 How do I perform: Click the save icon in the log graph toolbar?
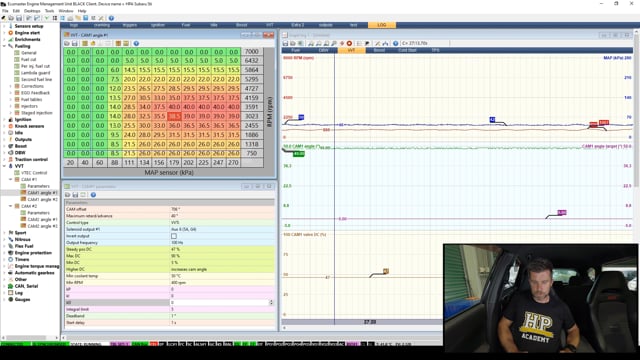pyautogui.click(x=285, y=43)
